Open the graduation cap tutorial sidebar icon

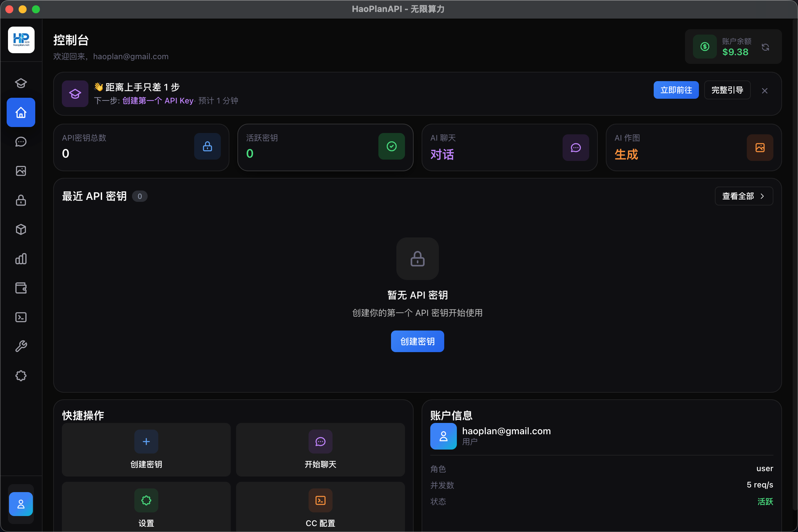tap(21, 83)
